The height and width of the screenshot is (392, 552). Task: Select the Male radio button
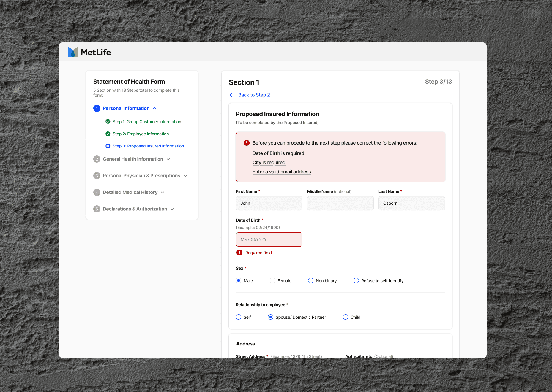tap(239, 280)
